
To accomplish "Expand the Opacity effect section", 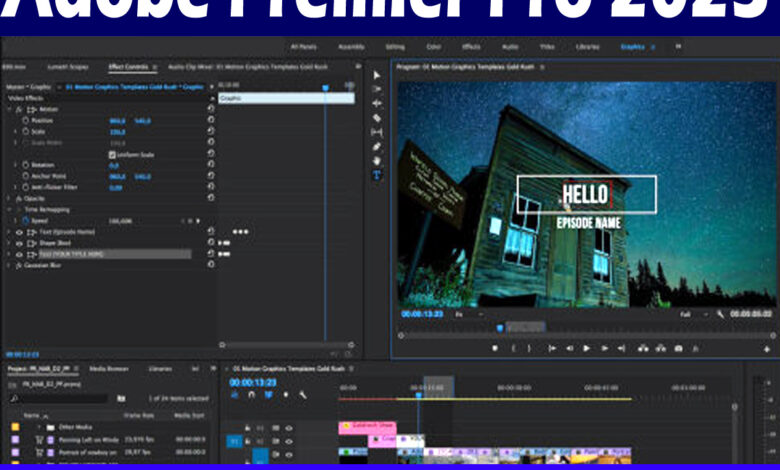I will click(x=9, y=198).
